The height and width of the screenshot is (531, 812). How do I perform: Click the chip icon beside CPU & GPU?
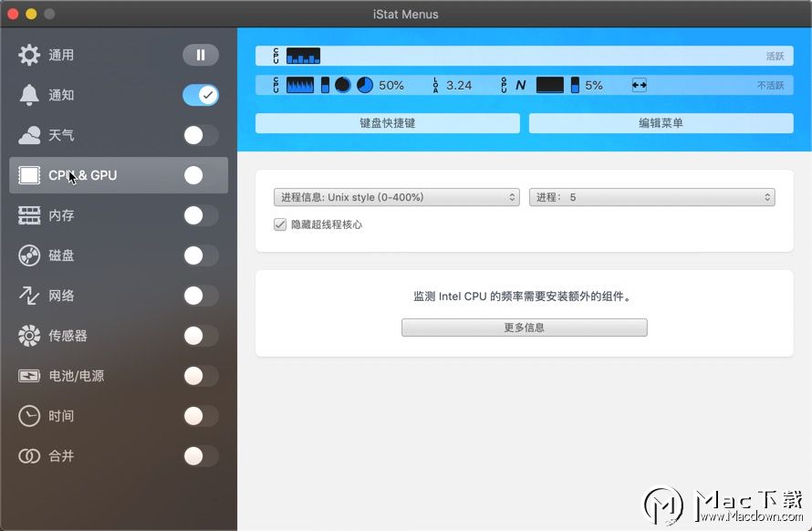coord(29,175)
